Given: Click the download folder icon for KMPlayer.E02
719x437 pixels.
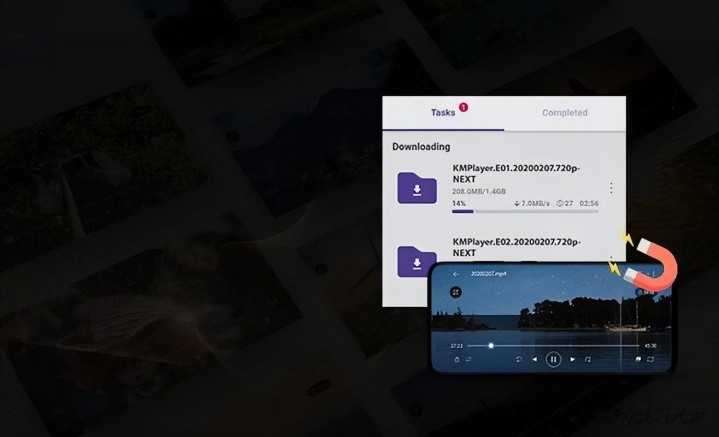Looking at the screenshot, I should click(x=417, y=261).
